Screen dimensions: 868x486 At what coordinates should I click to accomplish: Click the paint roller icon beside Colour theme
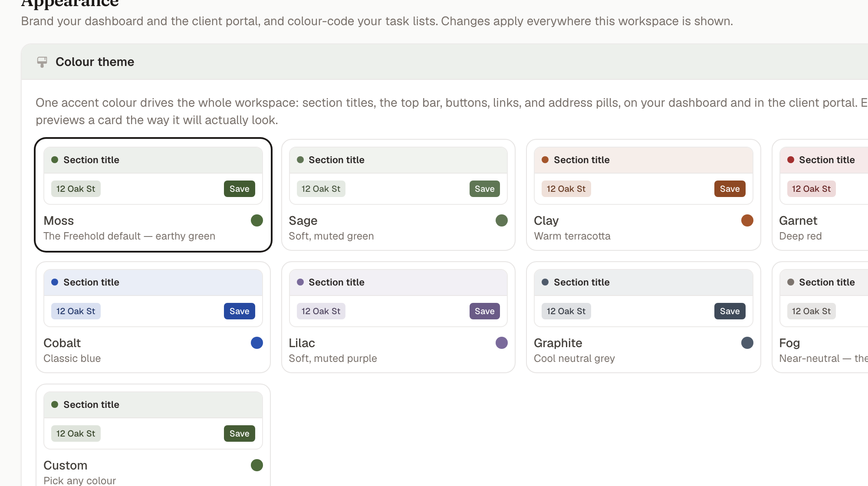42,62
